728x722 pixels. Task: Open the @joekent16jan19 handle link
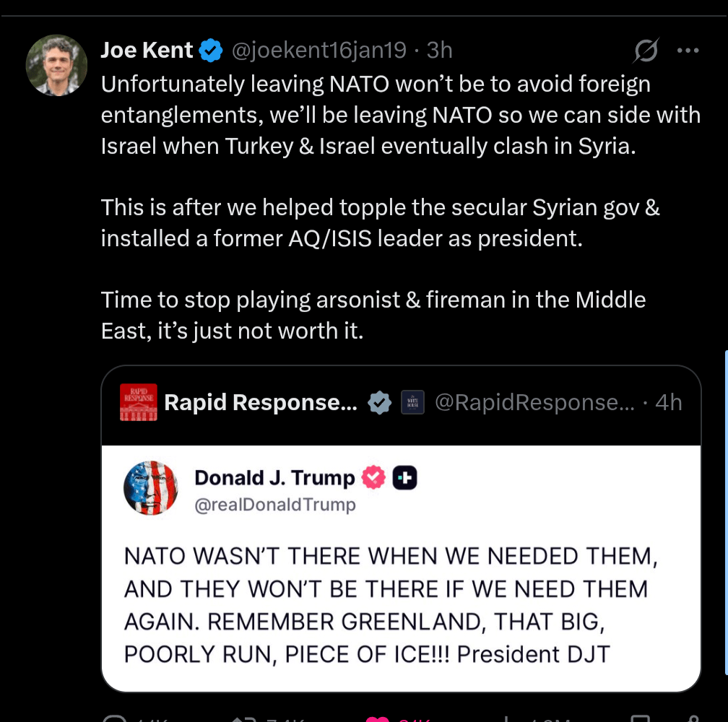click(318, 50)
